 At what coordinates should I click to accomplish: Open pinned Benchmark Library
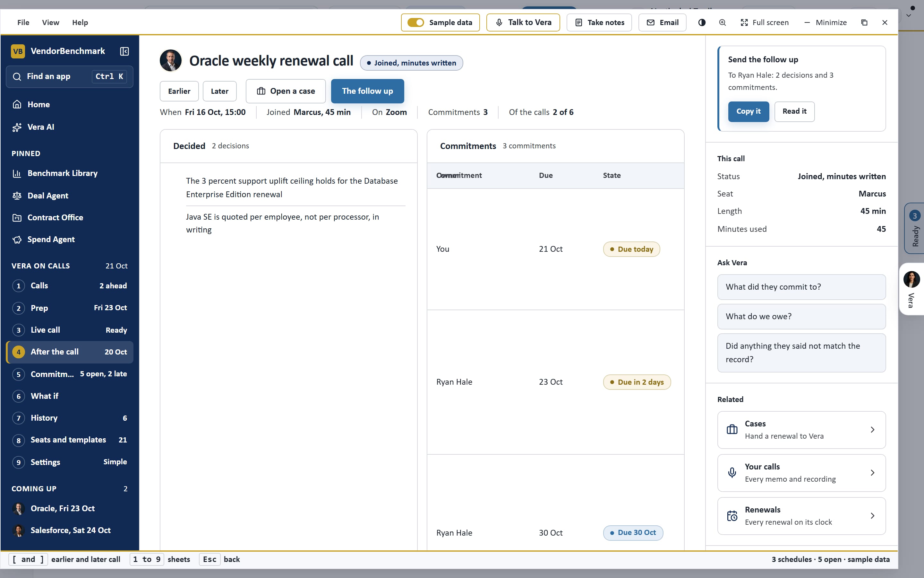[x=70, y=173]
